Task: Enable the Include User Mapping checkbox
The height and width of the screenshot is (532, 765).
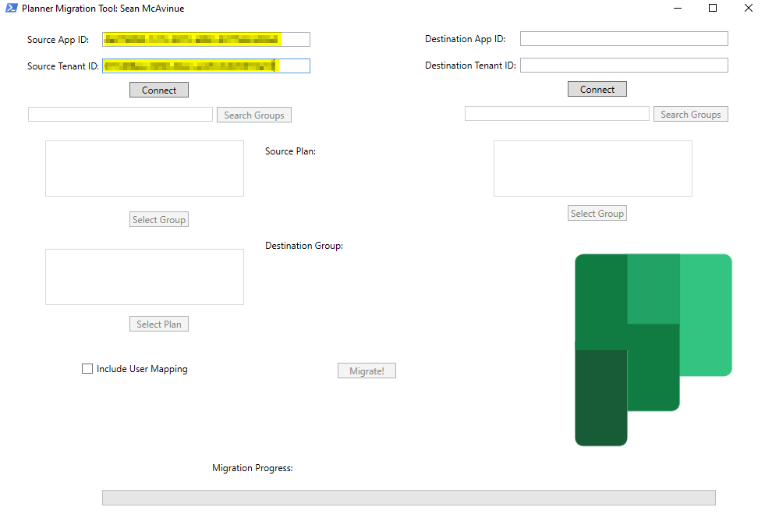Action: 87,369
